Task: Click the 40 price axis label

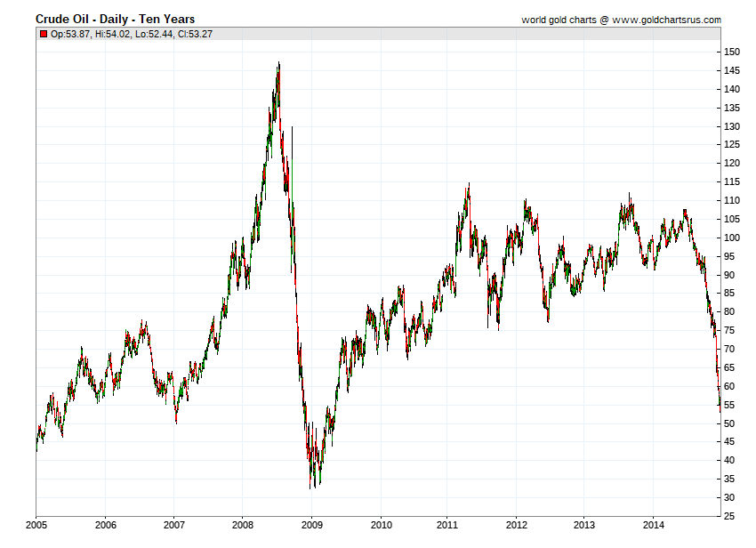Action: click(x=729, y=460)
